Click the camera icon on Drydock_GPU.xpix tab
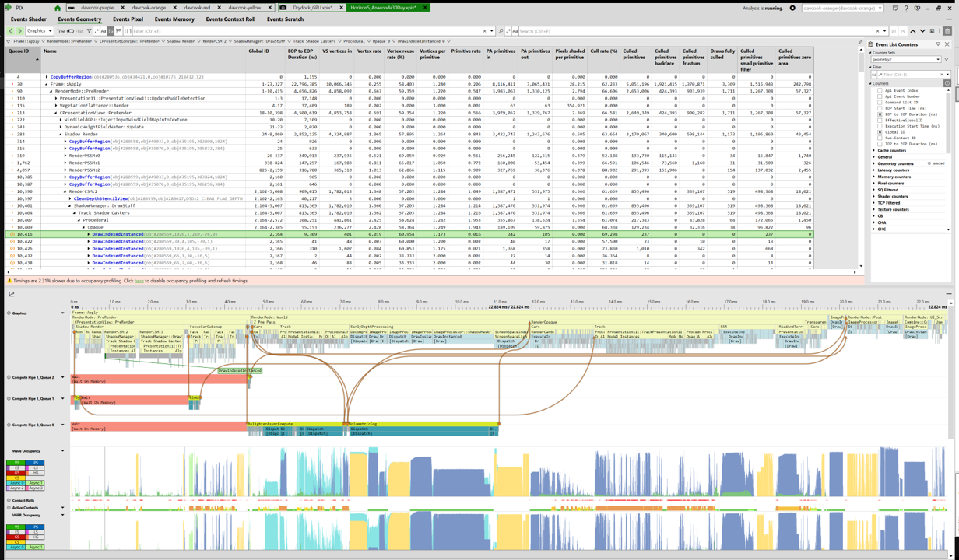 [283, 8]
